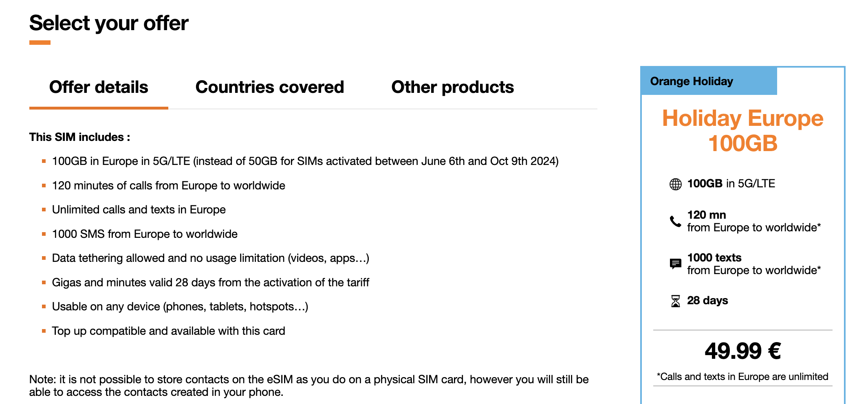Click the eSIM contacts note paragraph
The image size is (868, 404).
coord(309,386)
